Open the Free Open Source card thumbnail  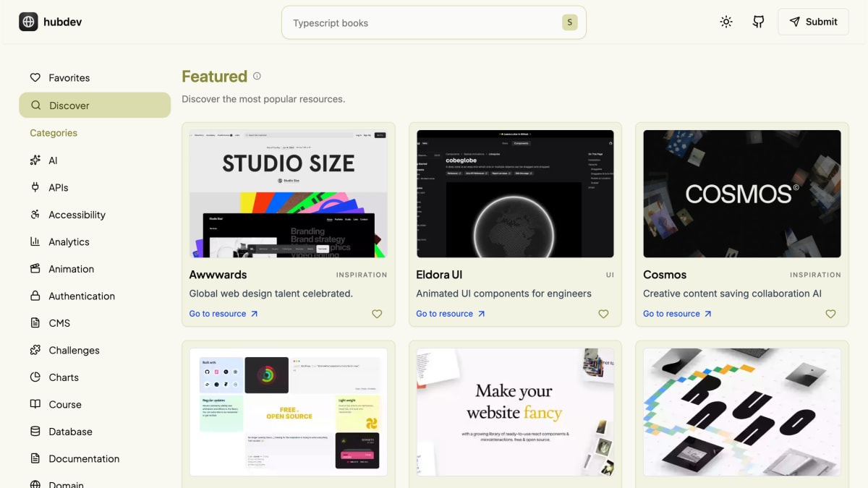point(288,412)
